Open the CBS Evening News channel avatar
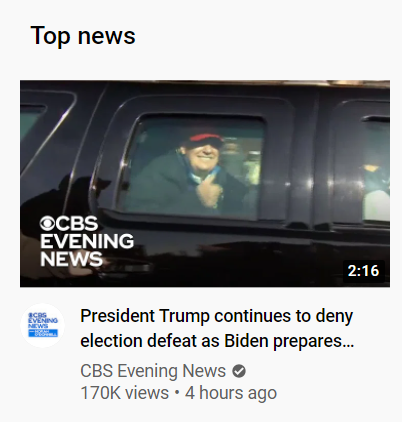Image resolution: width=402 pixels, height=422 pixels. click(43, 325)
